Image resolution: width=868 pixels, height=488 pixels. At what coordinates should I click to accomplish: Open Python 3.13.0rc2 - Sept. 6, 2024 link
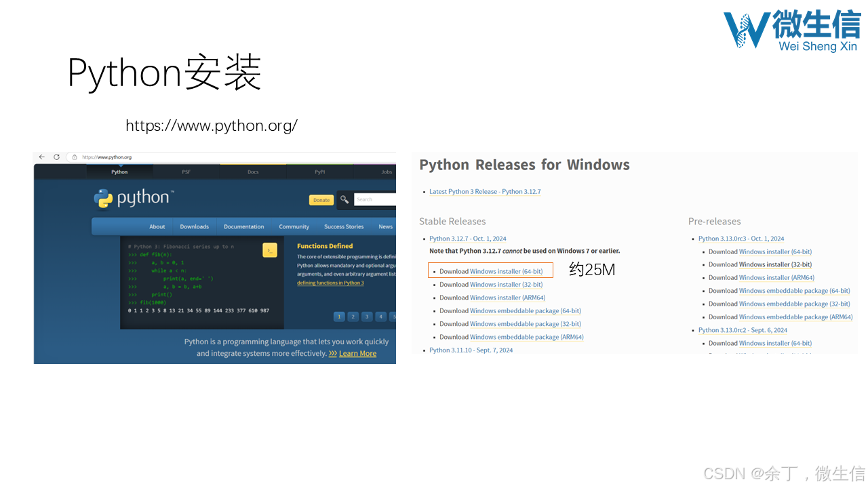[743, 330]
